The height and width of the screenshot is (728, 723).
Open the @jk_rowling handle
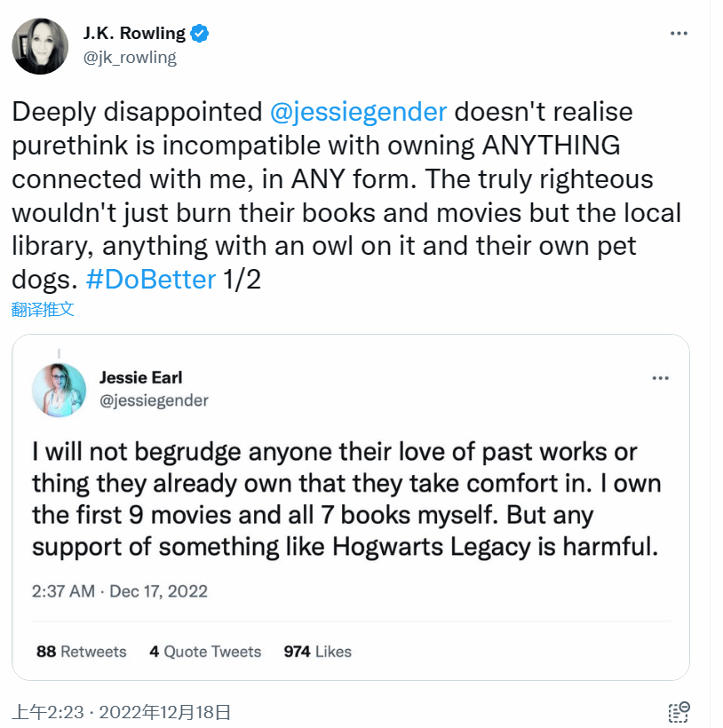point(130,58)
